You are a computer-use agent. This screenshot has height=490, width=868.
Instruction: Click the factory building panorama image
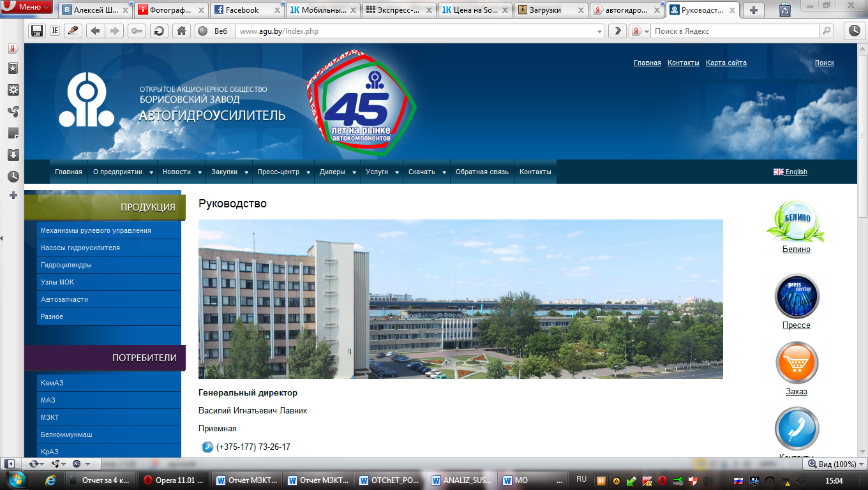[x=461, y=299]
